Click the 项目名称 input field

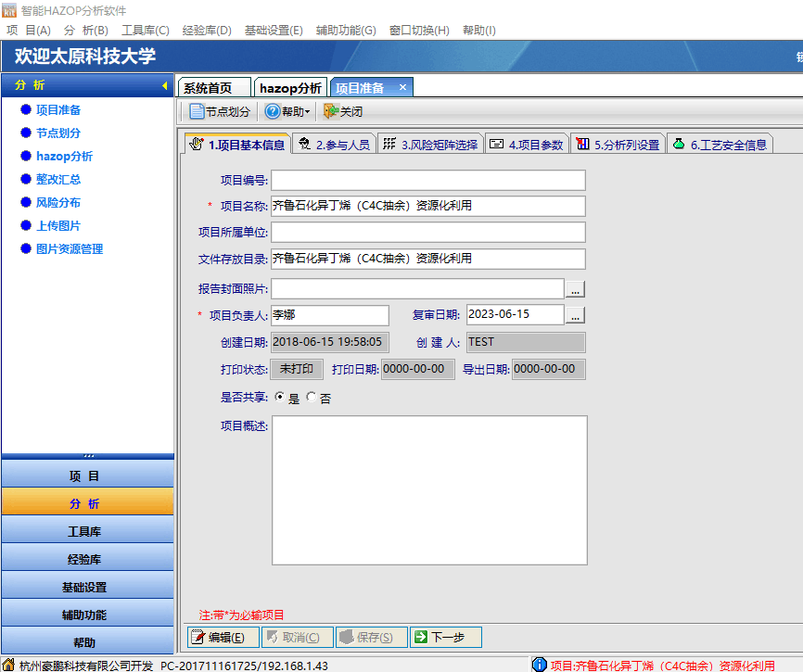[428, 206]
